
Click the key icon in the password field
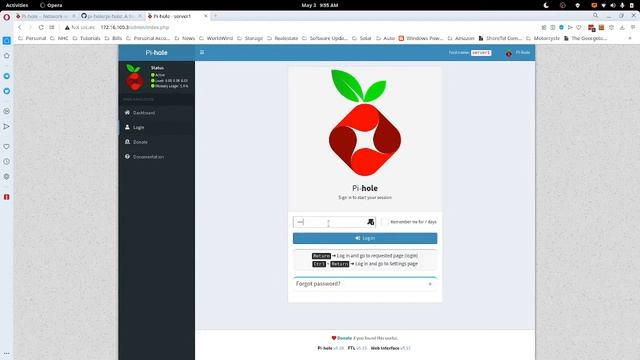click(x=370, y=222)
